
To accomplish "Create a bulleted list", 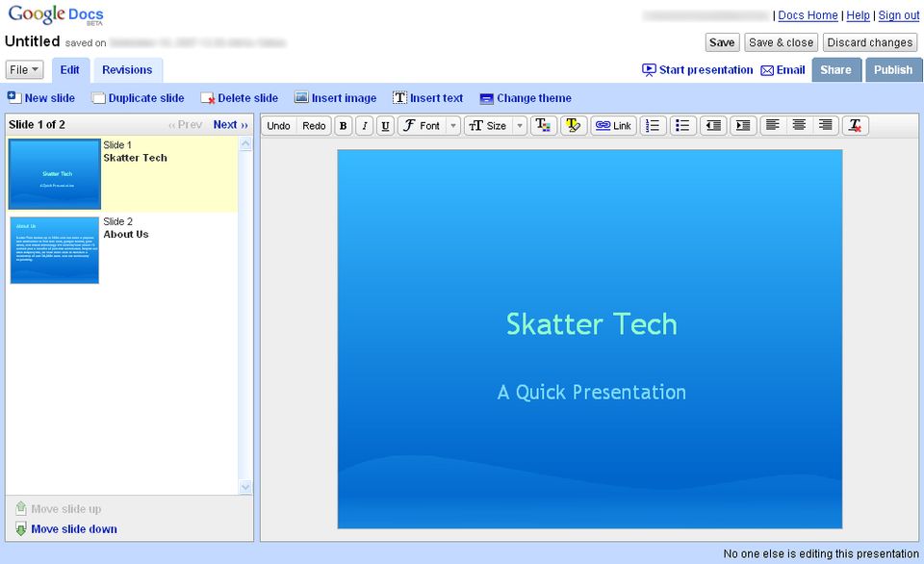I will [683, 125].
